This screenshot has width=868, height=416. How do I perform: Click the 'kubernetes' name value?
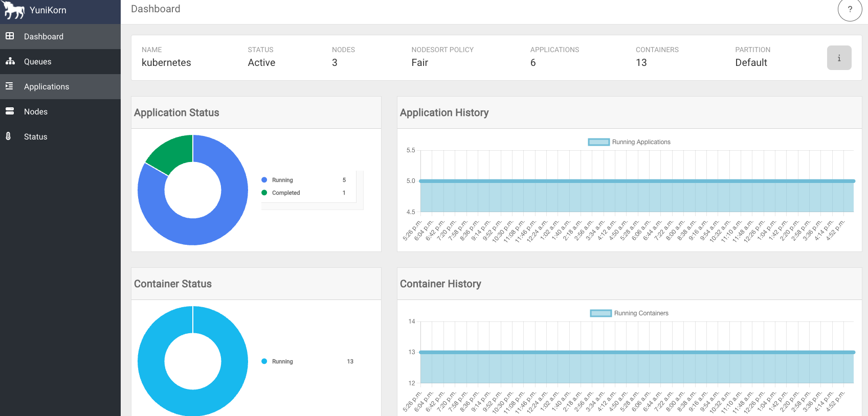tap(166, 62)
